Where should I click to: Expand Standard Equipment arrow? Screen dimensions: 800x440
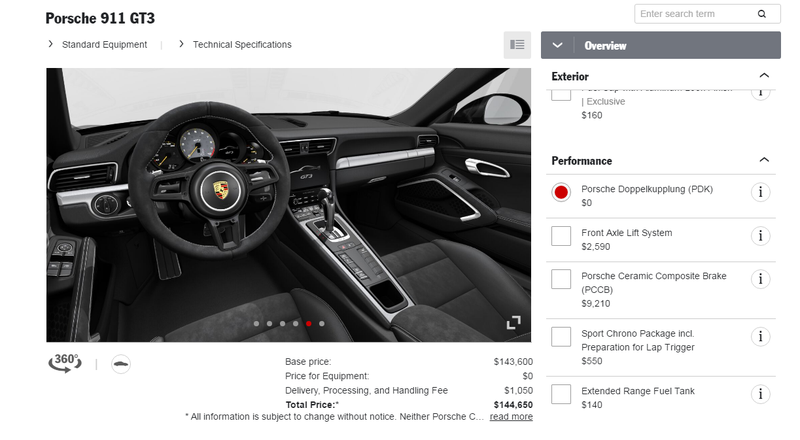(x=51, y=44)
